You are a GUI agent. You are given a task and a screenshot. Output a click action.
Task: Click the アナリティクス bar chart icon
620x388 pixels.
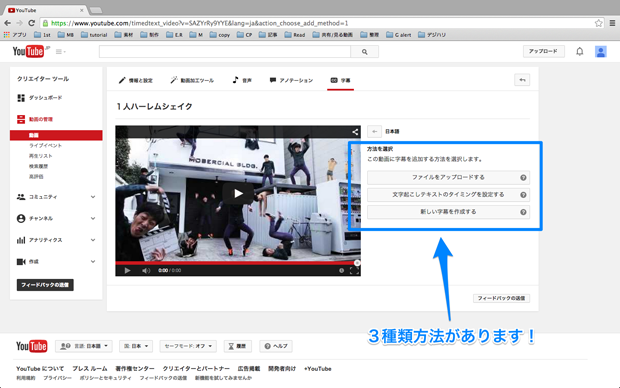21,240
